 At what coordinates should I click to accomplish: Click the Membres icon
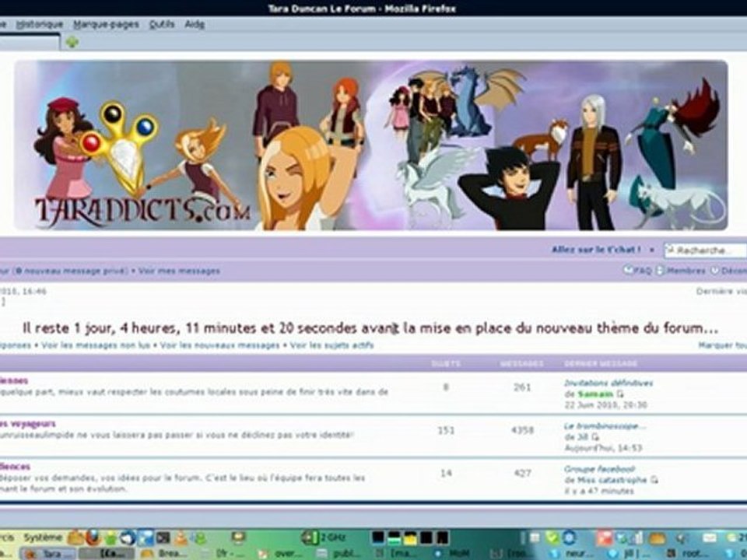point(661,271)
